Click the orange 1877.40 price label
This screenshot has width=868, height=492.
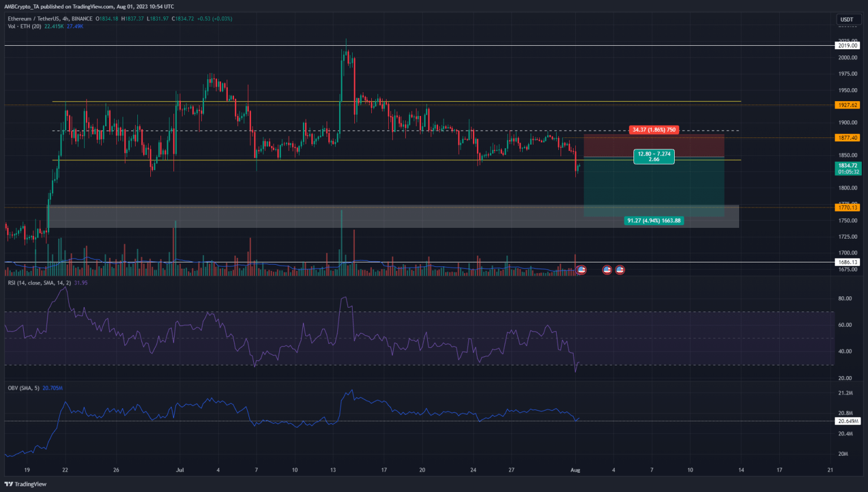tap(848, 137)
